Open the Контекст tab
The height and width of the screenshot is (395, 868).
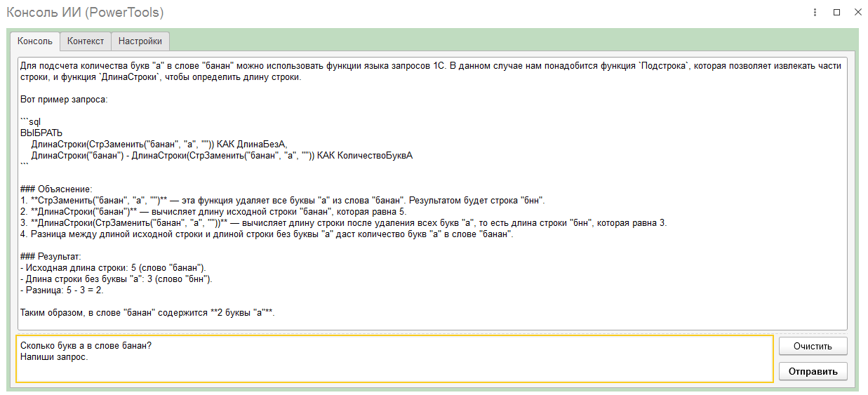[86, 41]
